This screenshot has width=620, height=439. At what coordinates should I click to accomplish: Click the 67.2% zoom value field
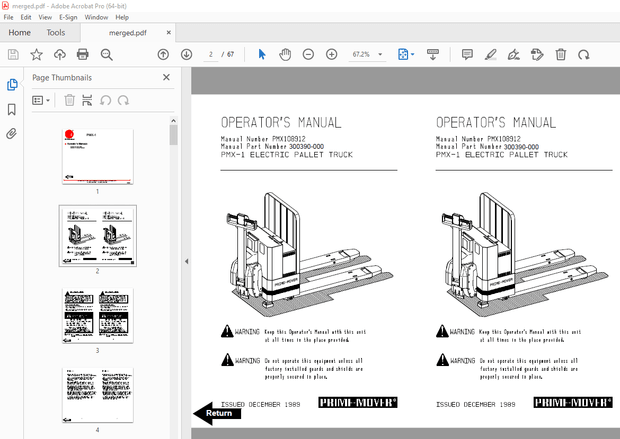[x=361, y=54]
